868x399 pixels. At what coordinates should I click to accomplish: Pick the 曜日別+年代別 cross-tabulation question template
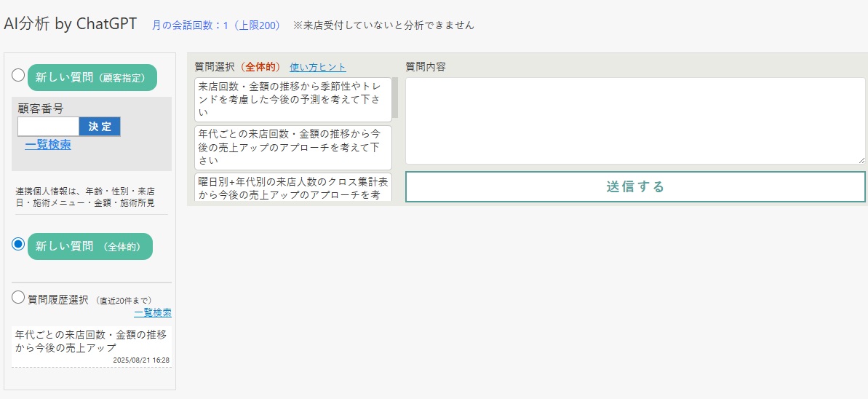pos(293,186)
